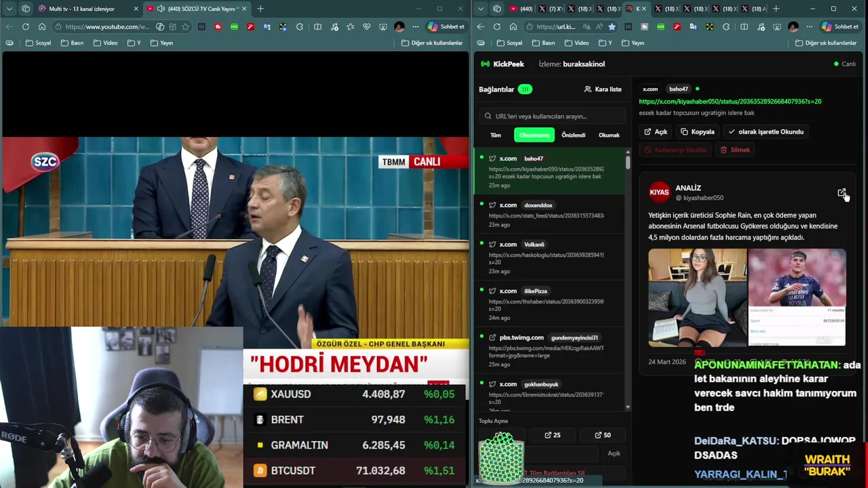Viewport: 868px width, 488px height.
Task: Click the KickPeek logo icon
Action: click(485, 64)
